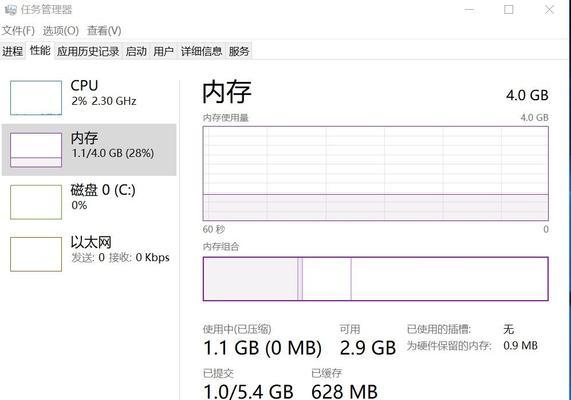Click the 磁盘 0 (C:) graph thumbnail
Image resolution: width=571 pixels, height=400 pixels.
click(36, 202)
